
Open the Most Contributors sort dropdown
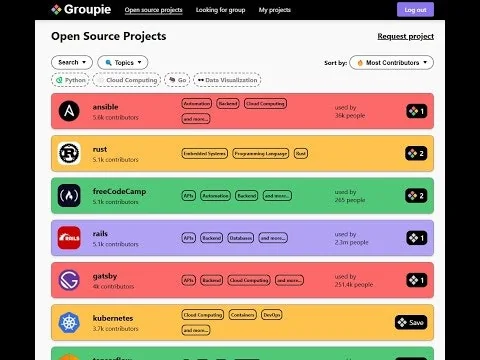click(392, 62)
